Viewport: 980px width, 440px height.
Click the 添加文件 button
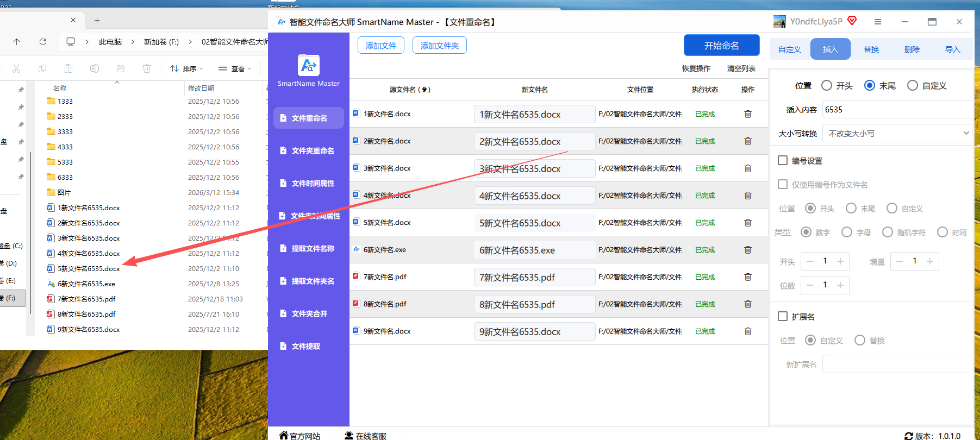pyautogui.click(x=381, y=46)
